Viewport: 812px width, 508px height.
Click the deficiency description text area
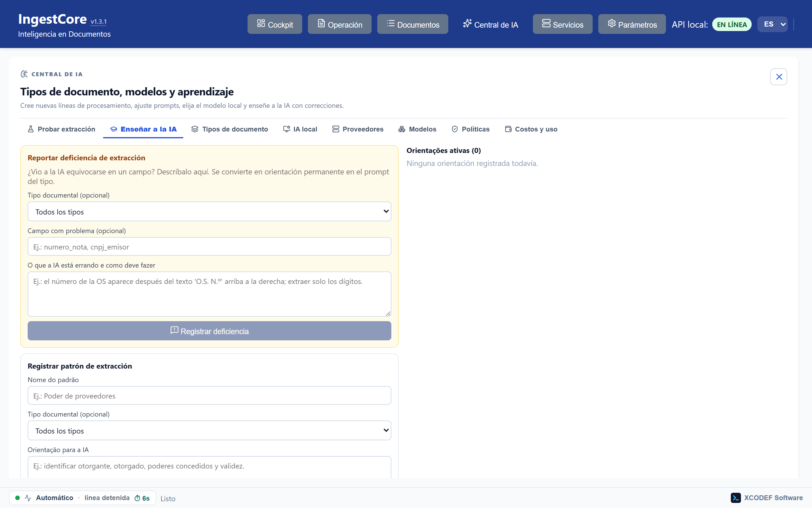point(209,294)
